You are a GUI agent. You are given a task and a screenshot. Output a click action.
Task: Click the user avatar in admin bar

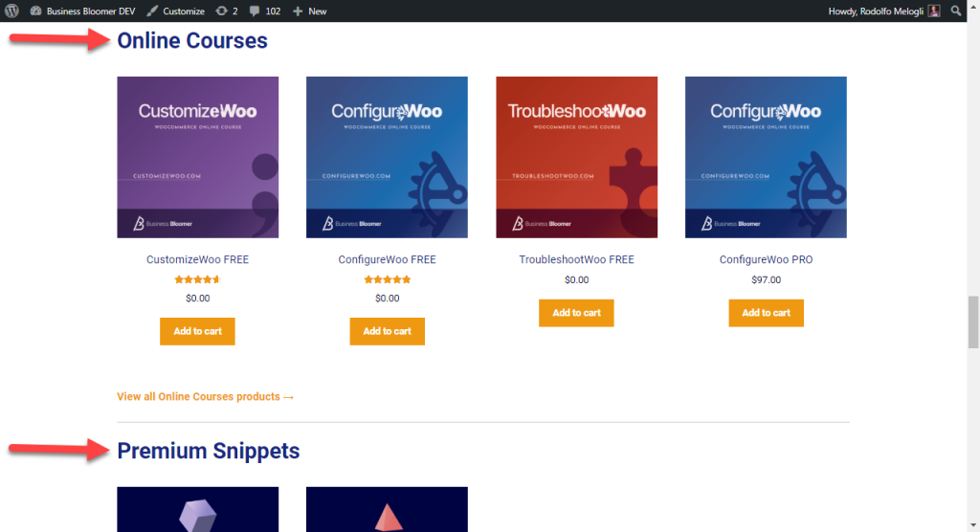(x=934, y=11)
